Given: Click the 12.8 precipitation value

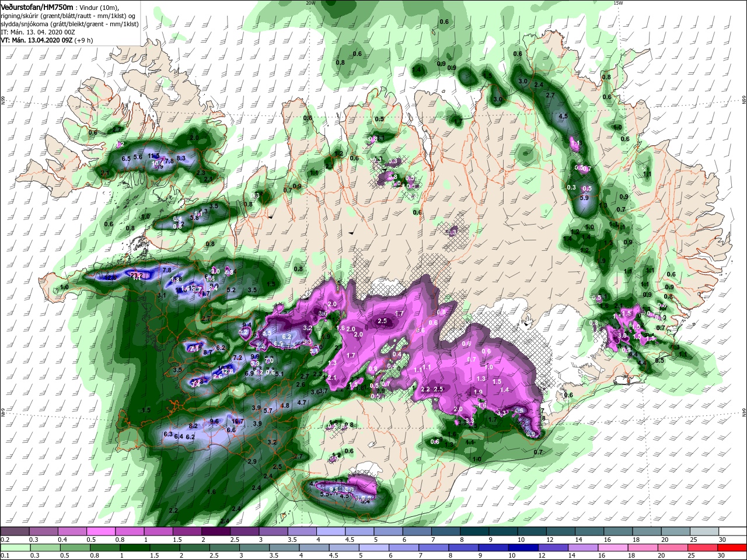Looking at the screenshot, I should click(228, 371).
